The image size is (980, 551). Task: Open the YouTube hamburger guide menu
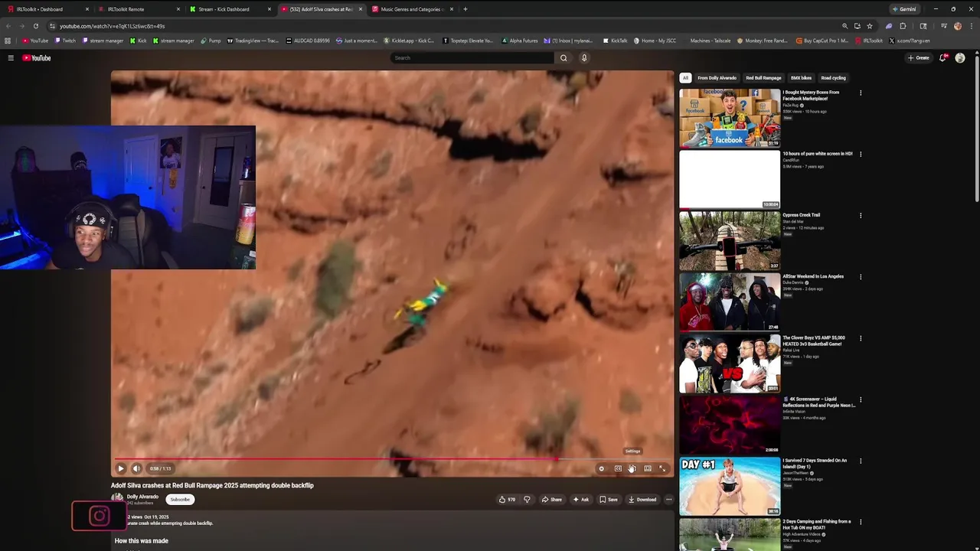[x=11, y=58]
